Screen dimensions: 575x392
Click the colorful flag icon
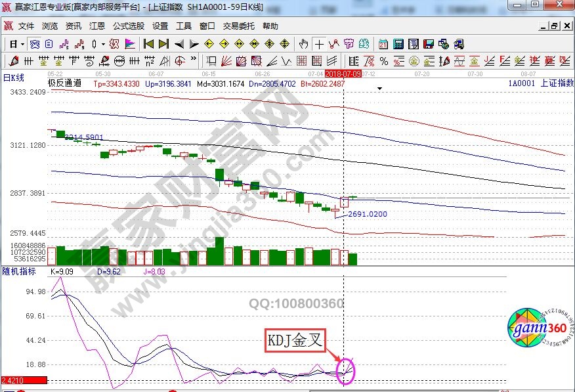tap(129, 44)
